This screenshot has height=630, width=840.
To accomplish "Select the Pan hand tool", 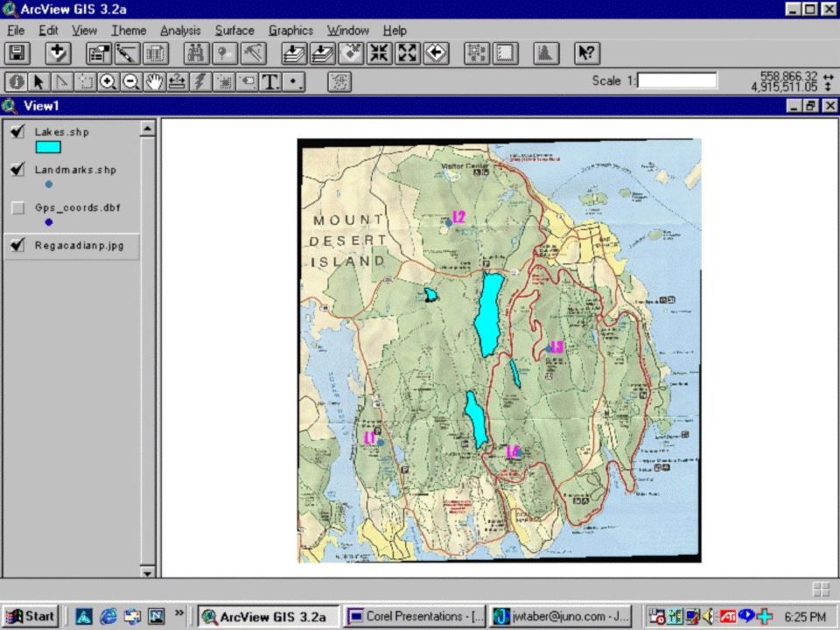I will click(x=154, y=81).
